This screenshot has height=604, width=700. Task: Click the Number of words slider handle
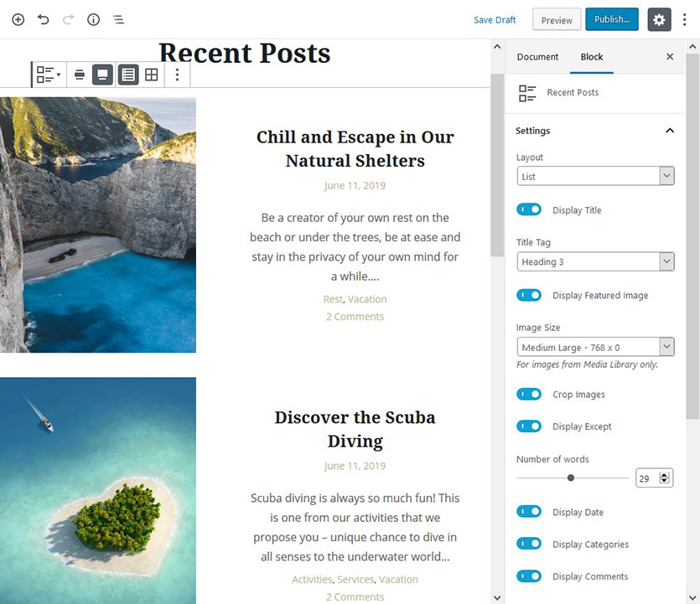coord(571,478)
